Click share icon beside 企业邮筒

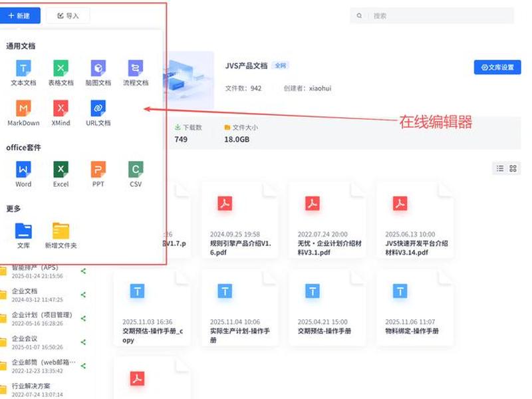[83, 366]
